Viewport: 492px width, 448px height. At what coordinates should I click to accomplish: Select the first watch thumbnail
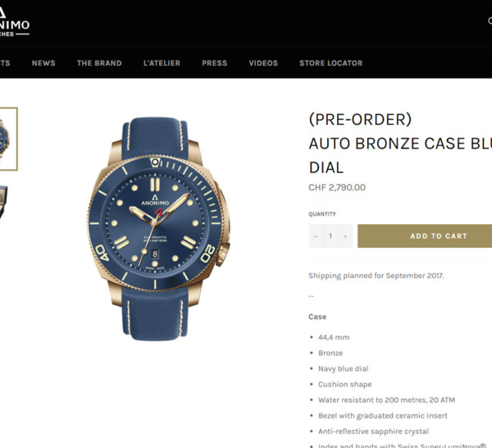8,139
